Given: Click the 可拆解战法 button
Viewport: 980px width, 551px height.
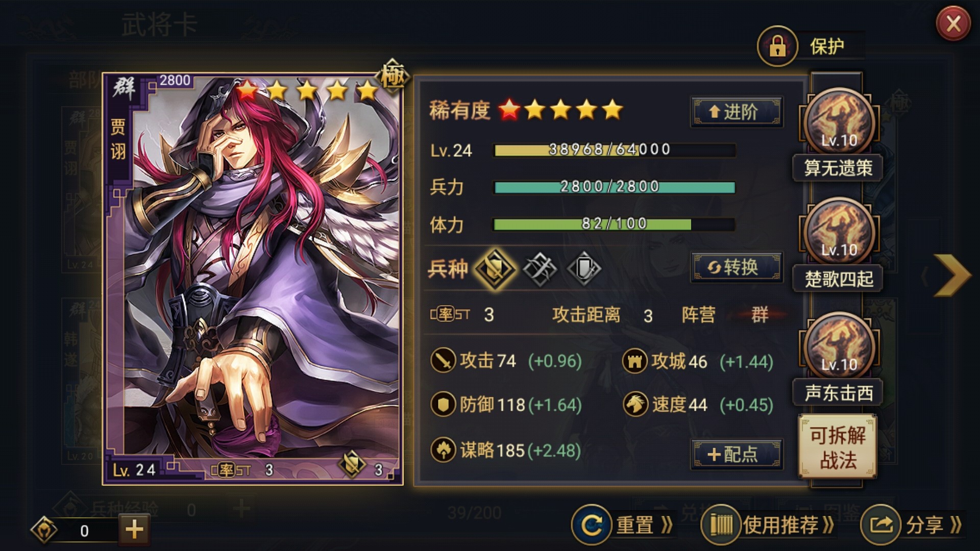Looking at the screenshot, I should (838, 447).
